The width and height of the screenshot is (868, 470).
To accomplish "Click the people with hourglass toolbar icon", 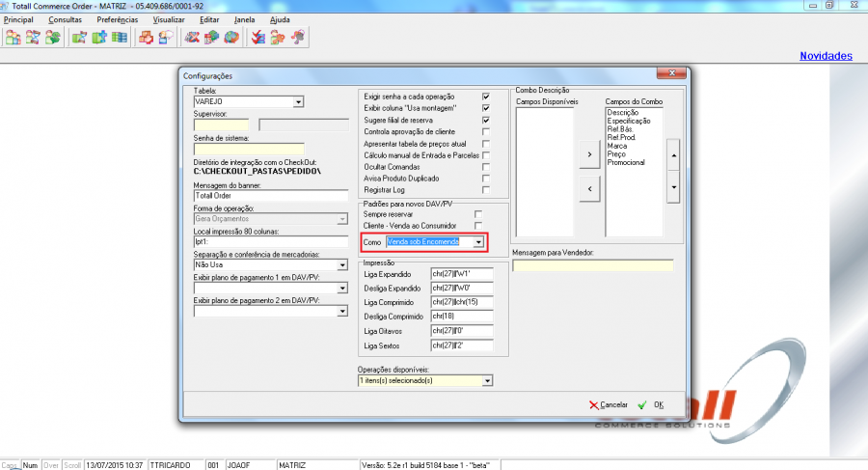I will click(33, 37).
